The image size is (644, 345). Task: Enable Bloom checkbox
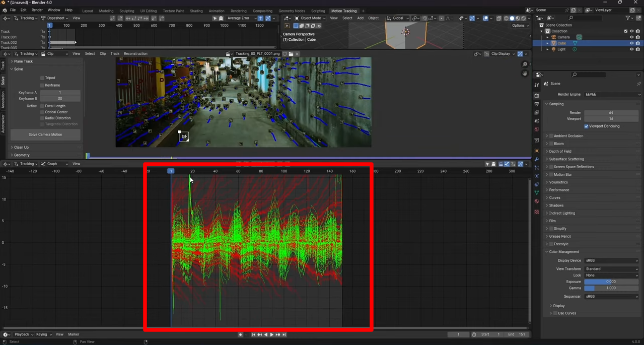coord(551,144)
